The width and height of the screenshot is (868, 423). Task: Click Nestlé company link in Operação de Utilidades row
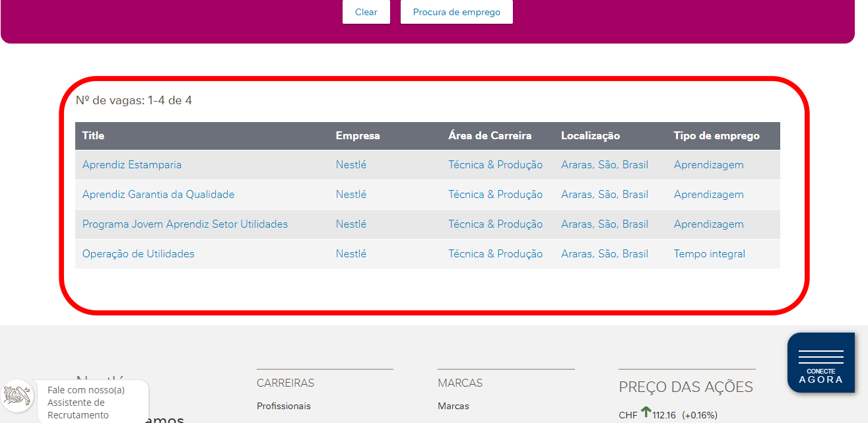(x=351, y=254)
